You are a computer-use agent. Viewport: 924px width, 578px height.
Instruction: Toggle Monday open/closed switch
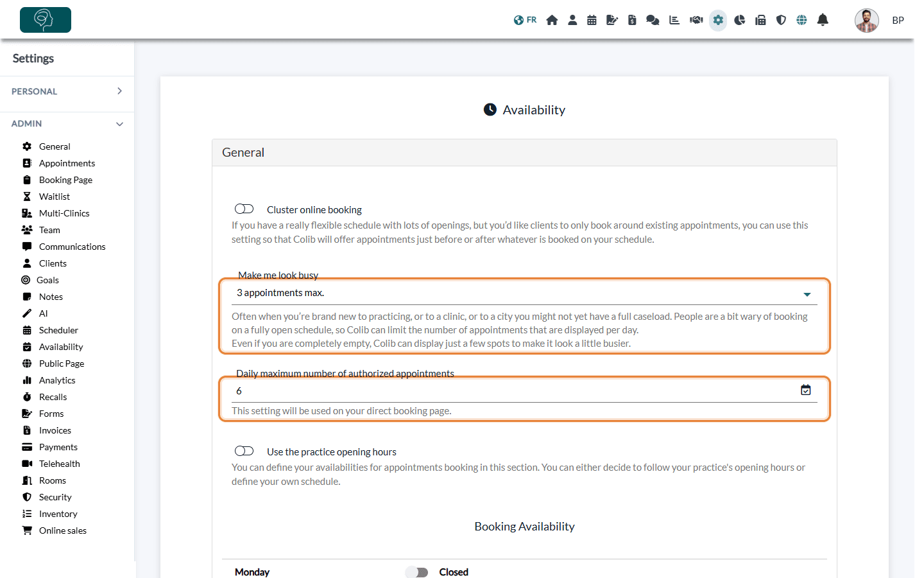point(416,572)
